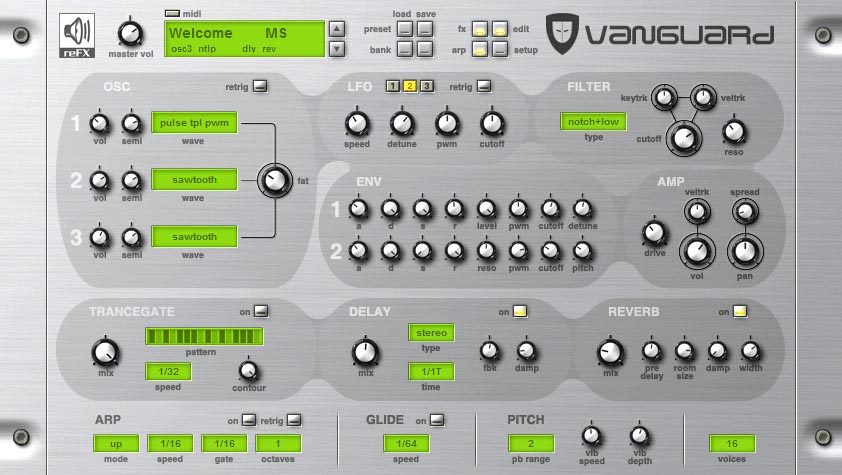This screenshot has width=842, height=475.
Task: Toggle the arp page button
Action: click(x=480, y=49)
